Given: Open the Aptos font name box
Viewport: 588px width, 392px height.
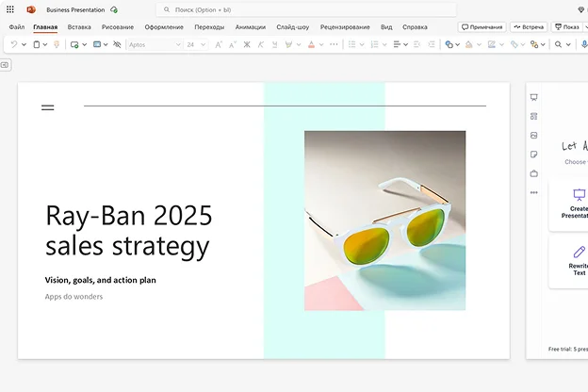Looking at the screenshot, I should (x=155, y=44).
